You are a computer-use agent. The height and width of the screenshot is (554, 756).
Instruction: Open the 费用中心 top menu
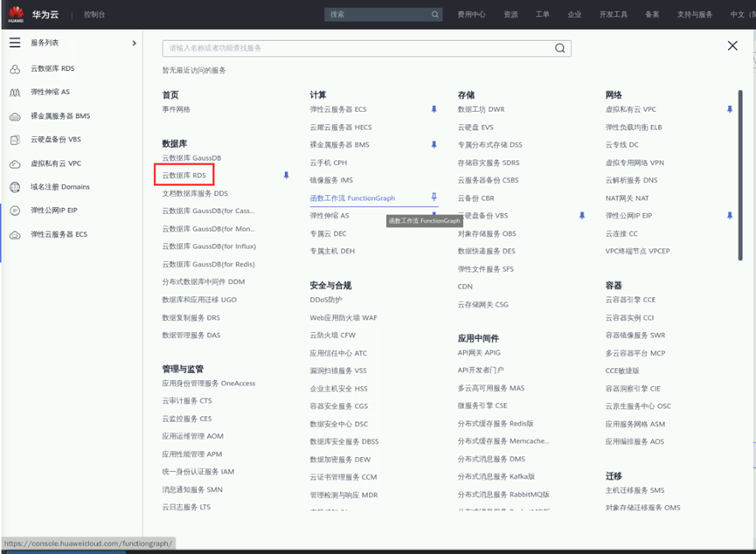pos(471,15)
